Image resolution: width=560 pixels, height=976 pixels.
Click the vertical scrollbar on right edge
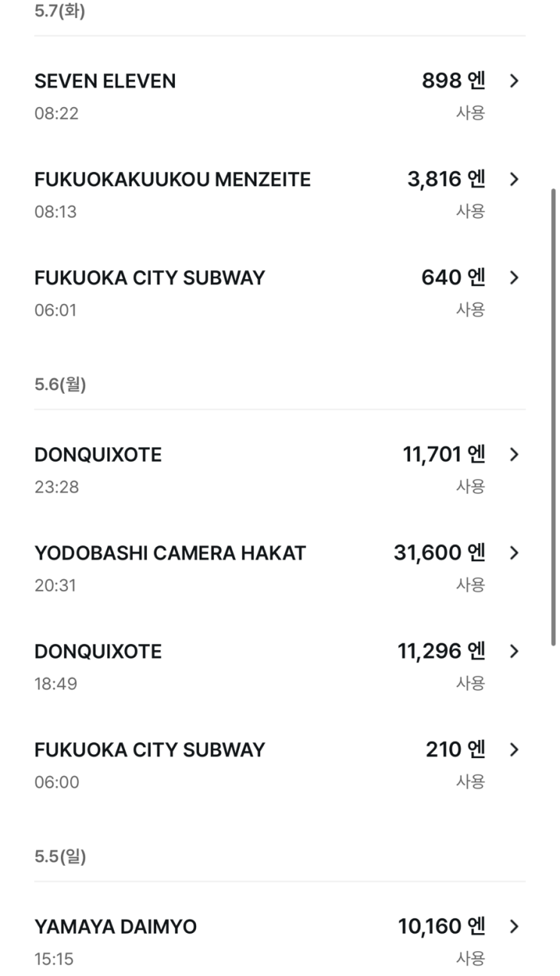point(555,415)
